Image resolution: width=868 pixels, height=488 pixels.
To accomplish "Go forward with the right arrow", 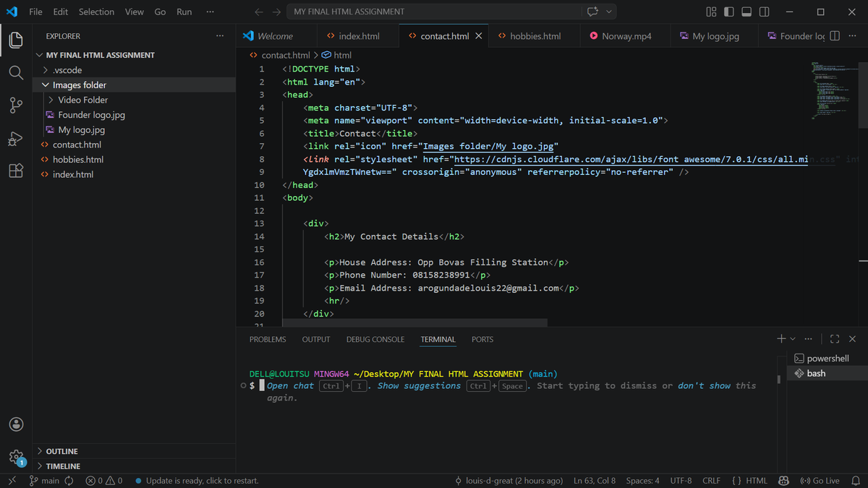I will 276,12.
